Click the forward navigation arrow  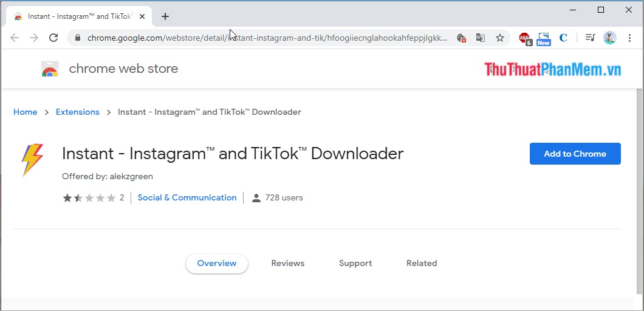point(34,38)
